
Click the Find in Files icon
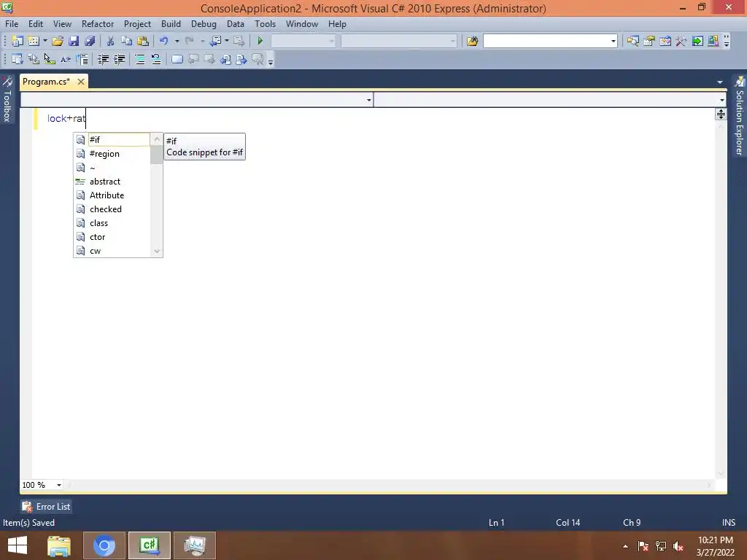point(472,41)
